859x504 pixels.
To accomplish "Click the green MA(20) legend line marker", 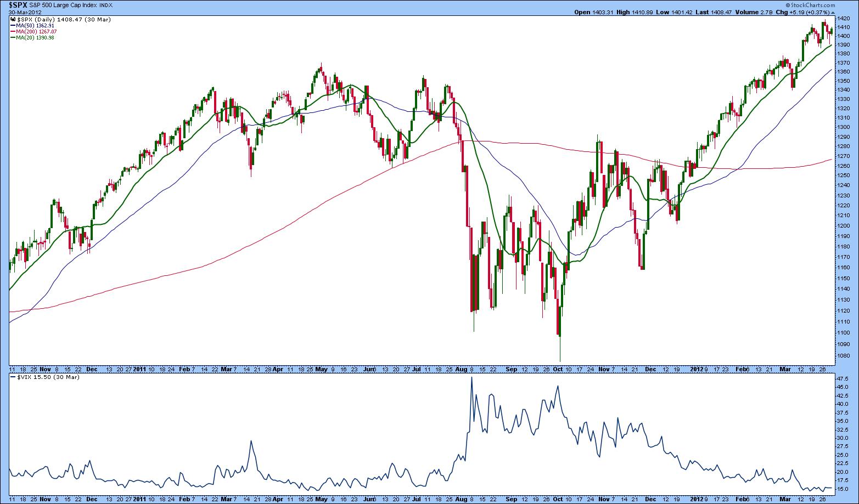I will (13, 37).
